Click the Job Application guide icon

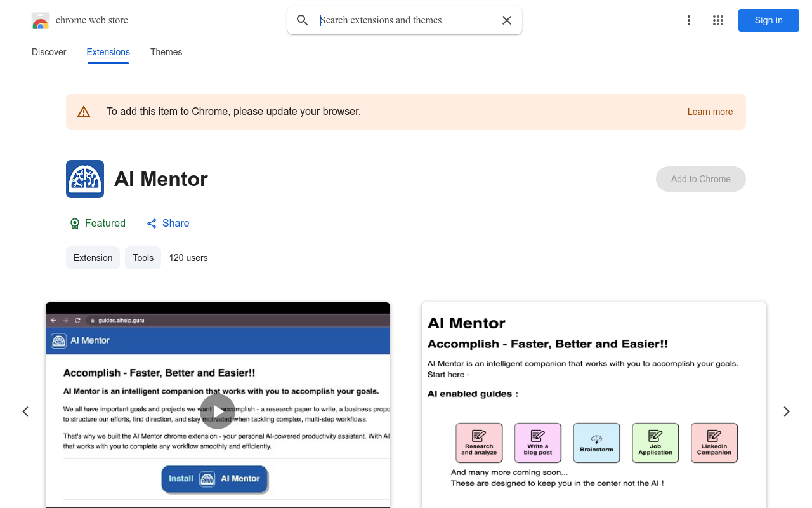click(x=655, y=443)
